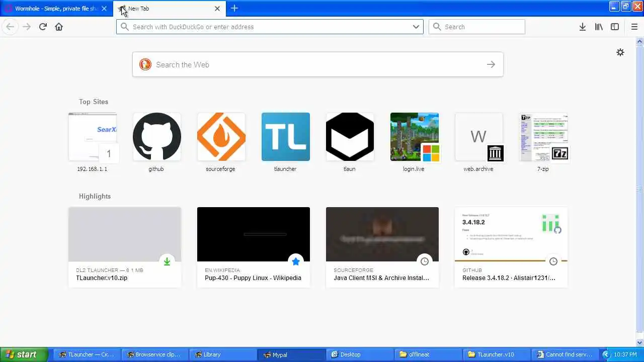Viewport: 644px width, 362px height.
Task: Open the hamburger application menu
Action: (x=634, y=27)
